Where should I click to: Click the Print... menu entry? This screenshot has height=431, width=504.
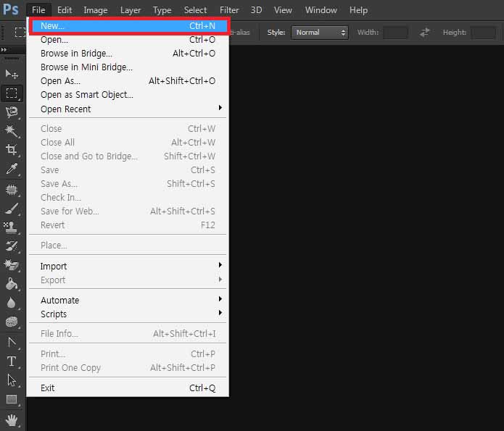pyautogui.click(x=128, y=354)
